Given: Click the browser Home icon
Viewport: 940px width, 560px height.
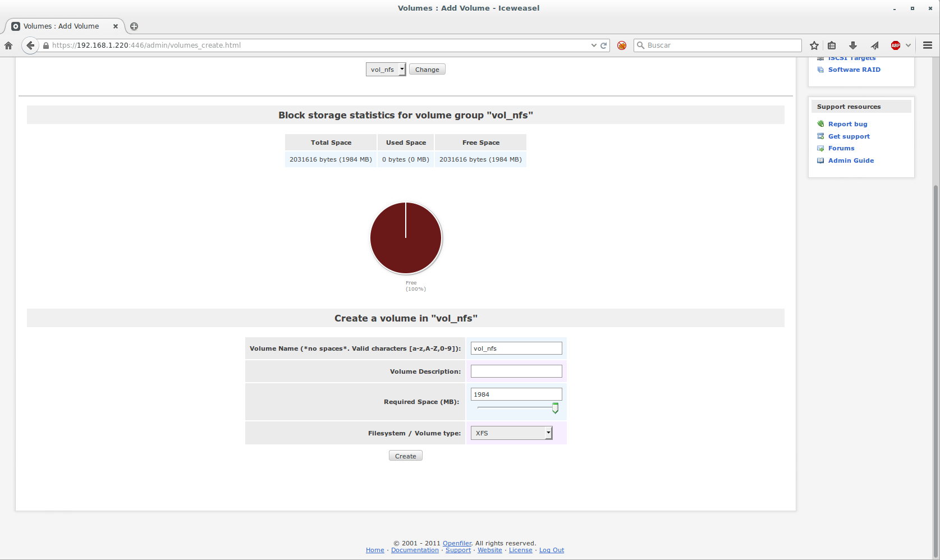Looking at the screenshot, I should [8, 45].
